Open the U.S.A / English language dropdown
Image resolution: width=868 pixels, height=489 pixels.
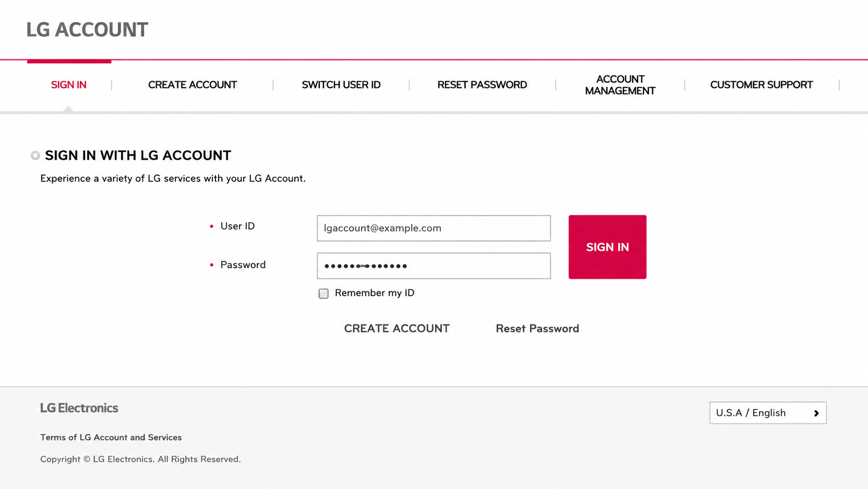pyautogui.click(x=768, y=413)
